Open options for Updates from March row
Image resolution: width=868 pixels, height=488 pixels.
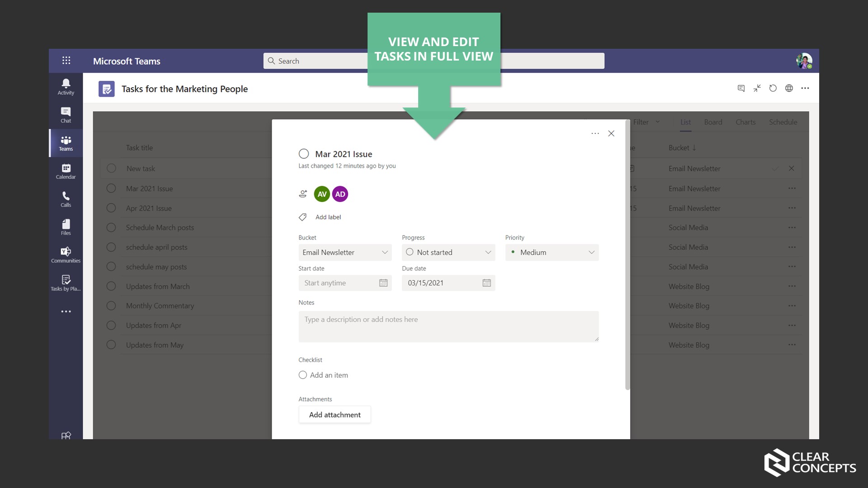pyautogui.click(x=792, y=286)
